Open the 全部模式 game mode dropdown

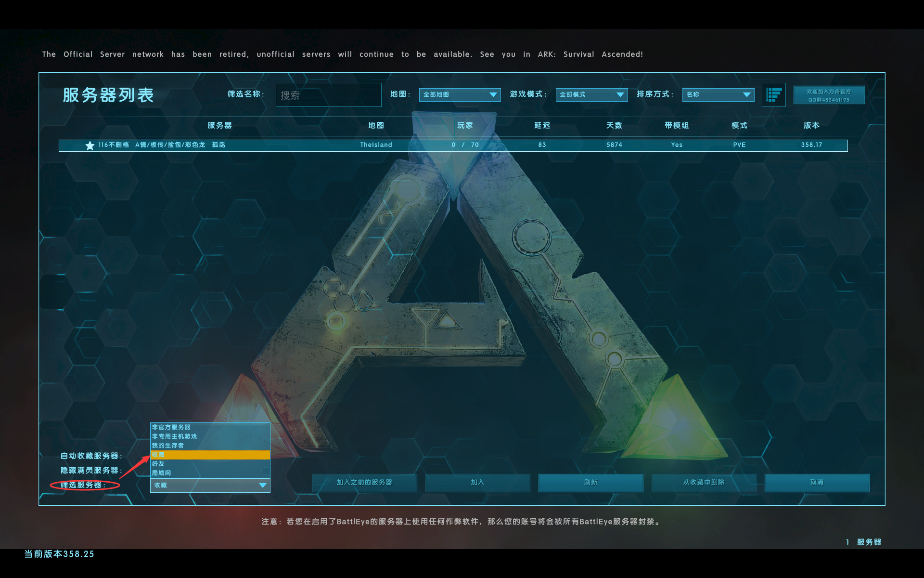click(x=591, y=94)
